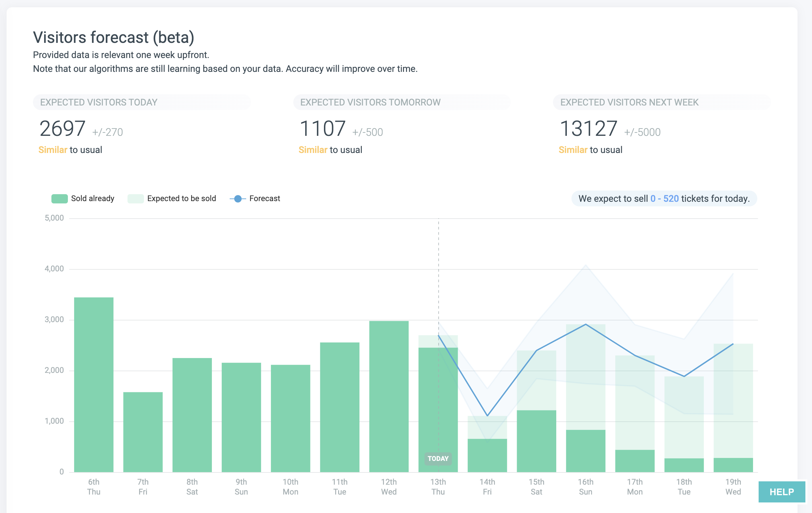This screenshot has height=513, width=812.
Task: Toggle the 'Sold already' legend item
Action: [92, 199]
